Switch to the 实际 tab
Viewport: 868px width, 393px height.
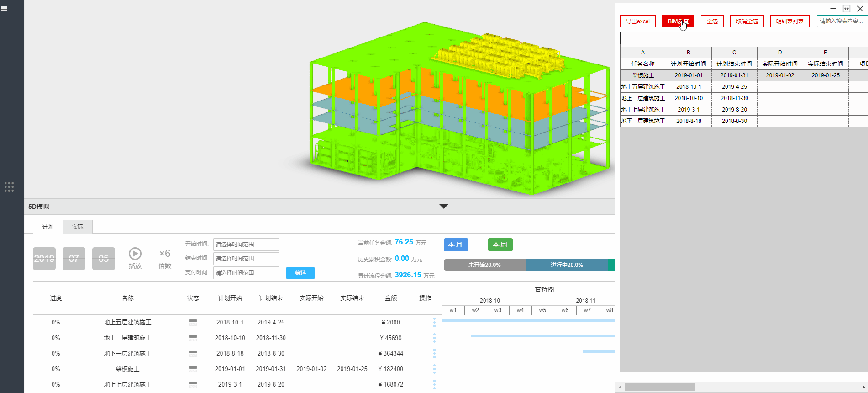pos(78,227)
